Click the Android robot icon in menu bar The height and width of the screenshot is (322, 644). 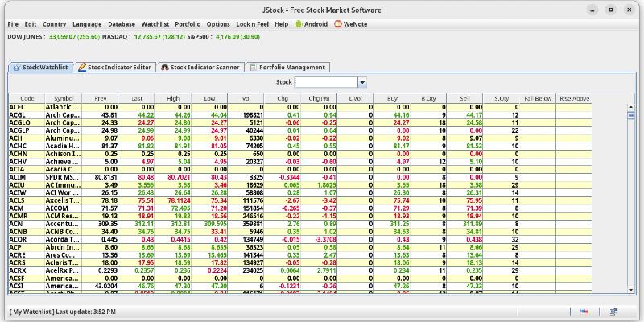(297, 24)
